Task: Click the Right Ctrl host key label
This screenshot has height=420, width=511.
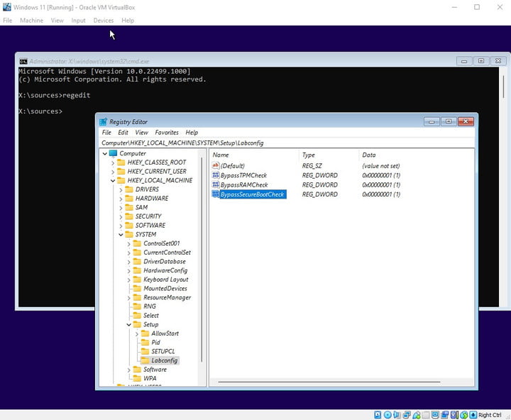Action: pos(490,415)
